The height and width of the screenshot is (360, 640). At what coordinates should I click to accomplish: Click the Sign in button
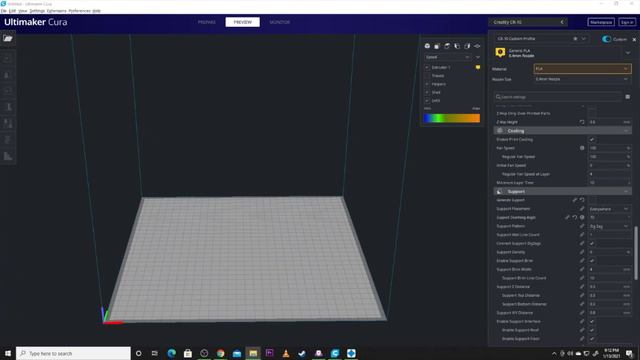(627, 22)
